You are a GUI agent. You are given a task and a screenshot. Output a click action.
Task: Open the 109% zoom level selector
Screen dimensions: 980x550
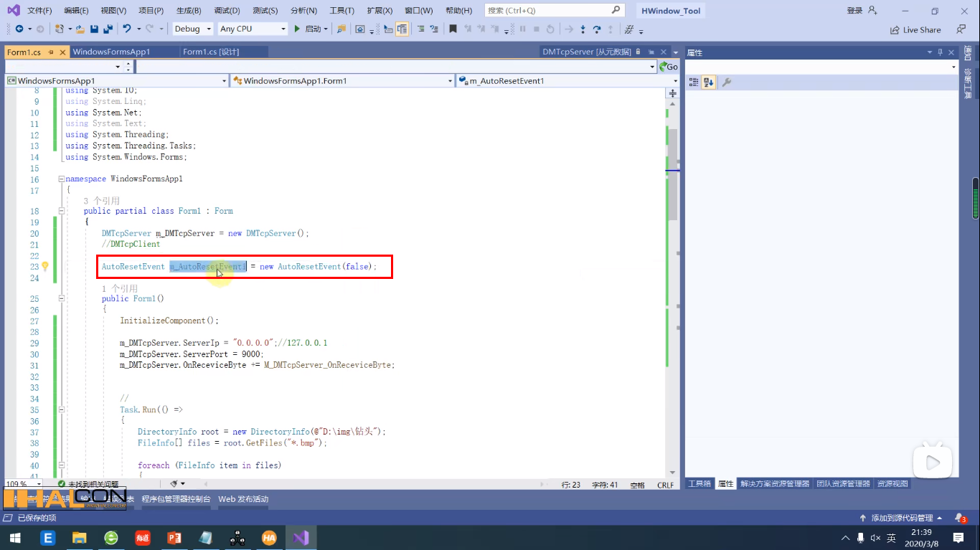22,483
